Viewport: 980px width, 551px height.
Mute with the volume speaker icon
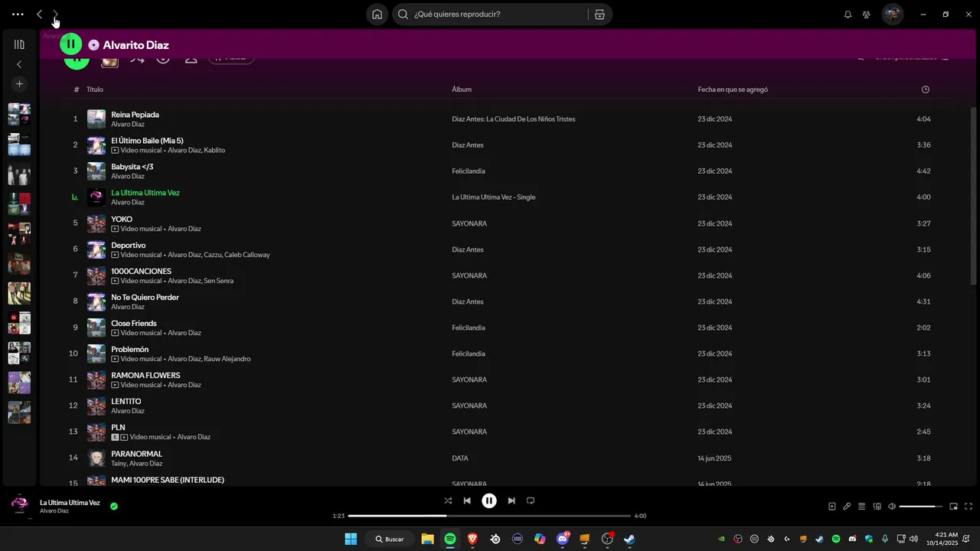pyautogui.click(x=892, y=506)
